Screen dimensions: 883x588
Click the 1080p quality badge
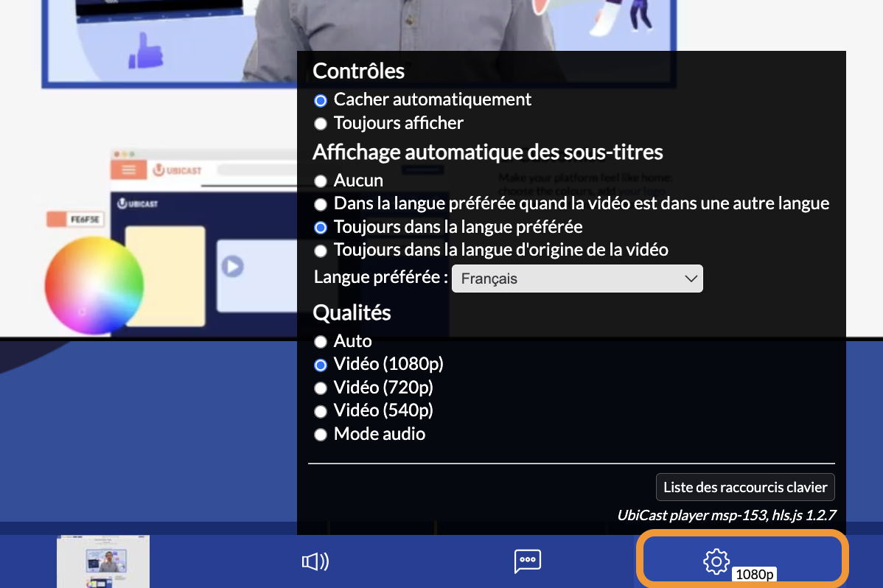[754, 574]
